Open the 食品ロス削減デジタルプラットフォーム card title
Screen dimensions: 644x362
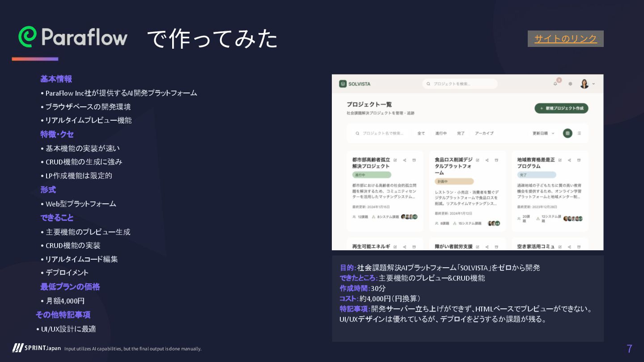tap(453, 166)
